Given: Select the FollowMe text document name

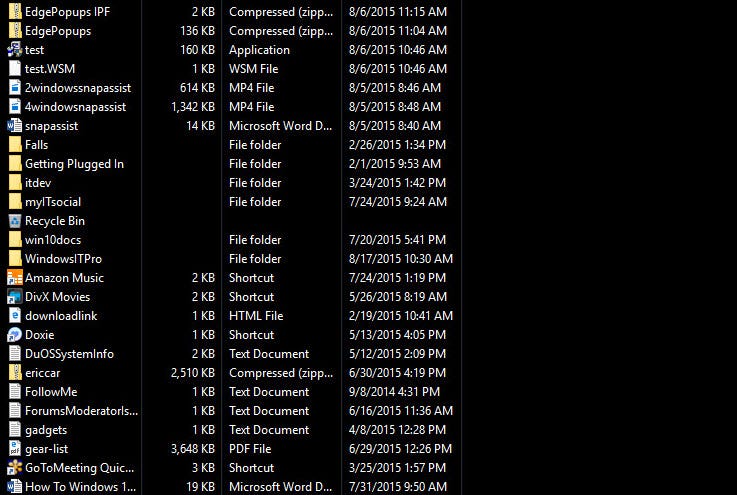Looking at the screenshot, I should [51, 392].
